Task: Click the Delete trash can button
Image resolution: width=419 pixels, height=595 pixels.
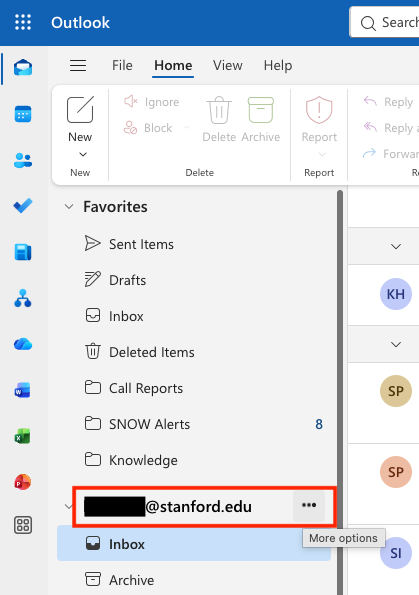Action: point(219,119)
